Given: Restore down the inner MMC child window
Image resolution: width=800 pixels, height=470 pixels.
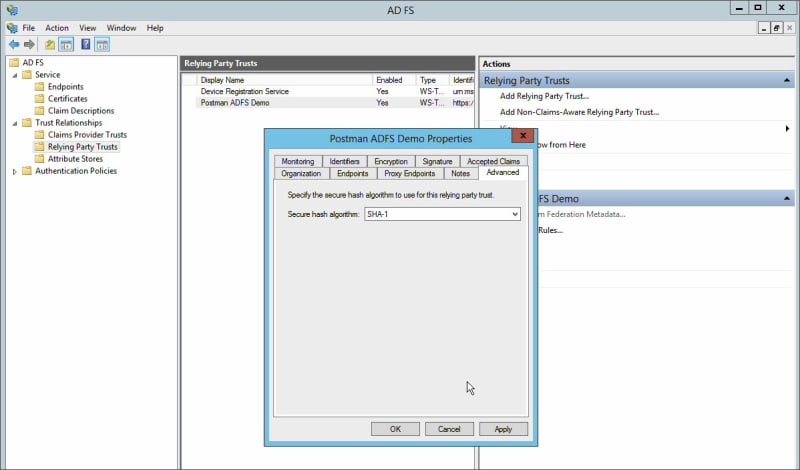Looking at the screenshot, I should (x=776, y=28).
